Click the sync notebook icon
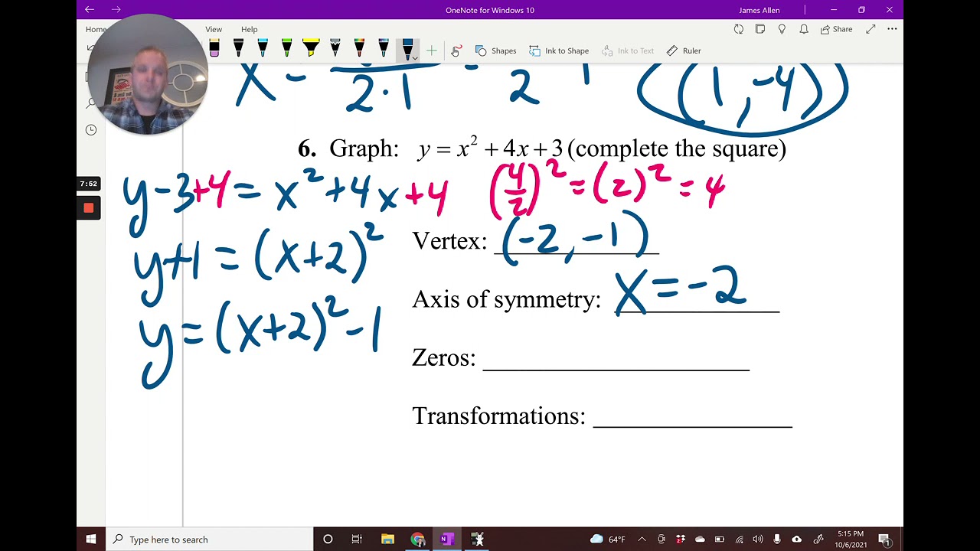 (738, 29)
